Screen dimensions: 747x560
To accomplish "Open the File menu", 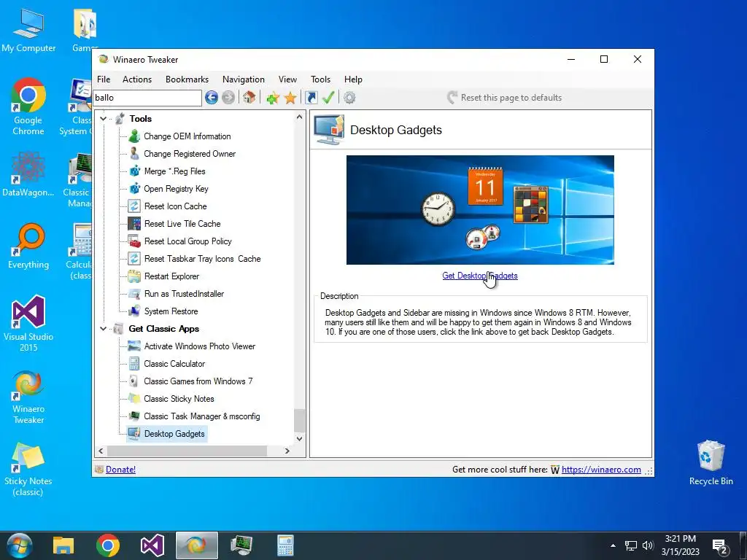I will pyautogui.click(x=104, y=79).
